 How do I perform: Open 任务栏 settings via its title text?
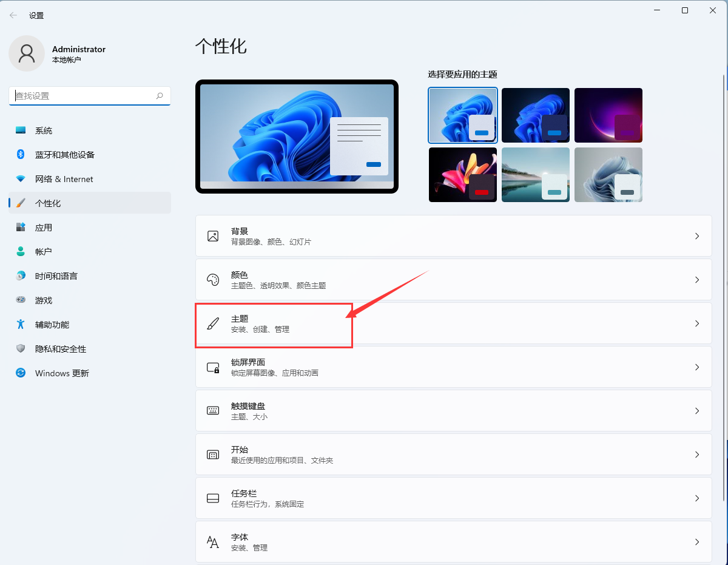tap(244, 493)
